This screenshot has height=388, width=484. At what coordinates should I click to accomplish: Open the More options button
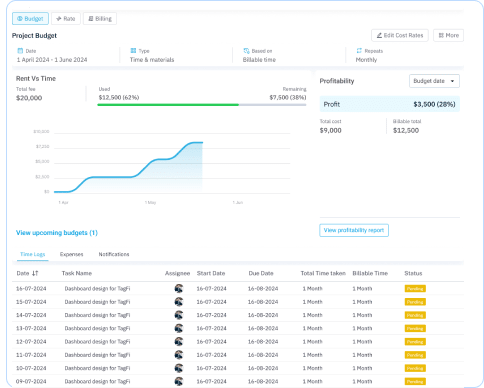pyautogui.click(x=448, y=35)
